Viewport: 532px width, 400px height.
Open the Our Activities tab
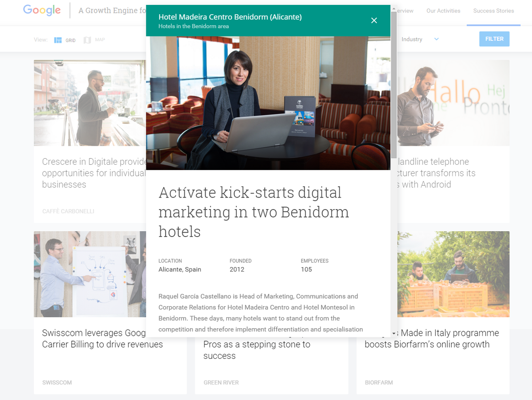443,11
